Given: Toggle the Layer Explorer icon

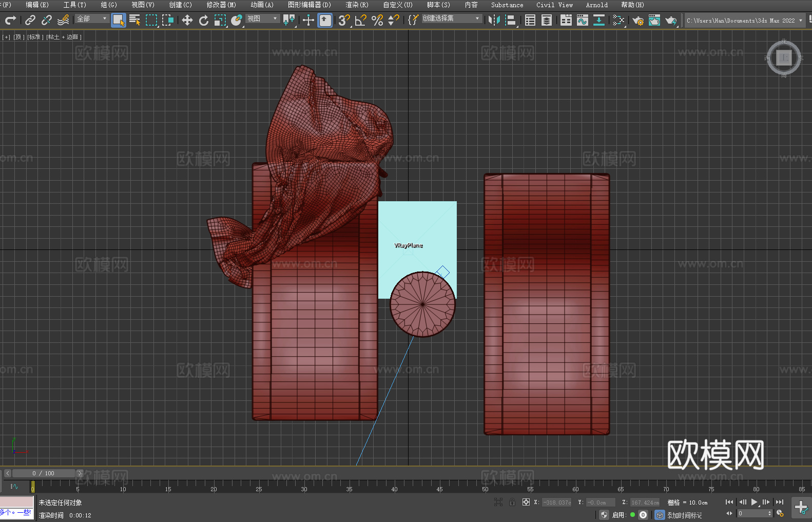Looking at the screenshot, I should (547, 20).
